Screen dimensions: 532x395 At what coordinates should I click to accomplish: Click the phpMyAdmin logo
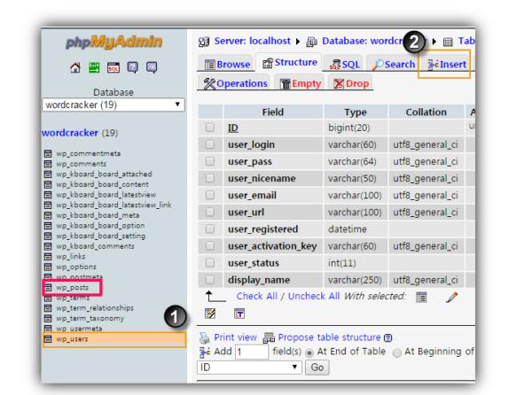click(113, 42)
